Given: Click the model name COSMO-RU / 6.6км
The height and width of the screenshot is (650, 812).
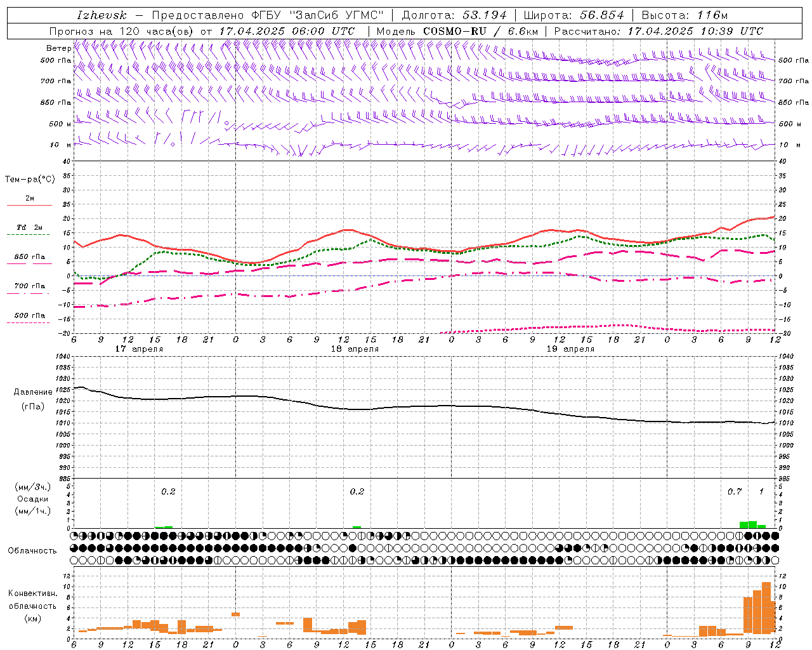Looking at the screenshot, I should click(x=480, y=30).
